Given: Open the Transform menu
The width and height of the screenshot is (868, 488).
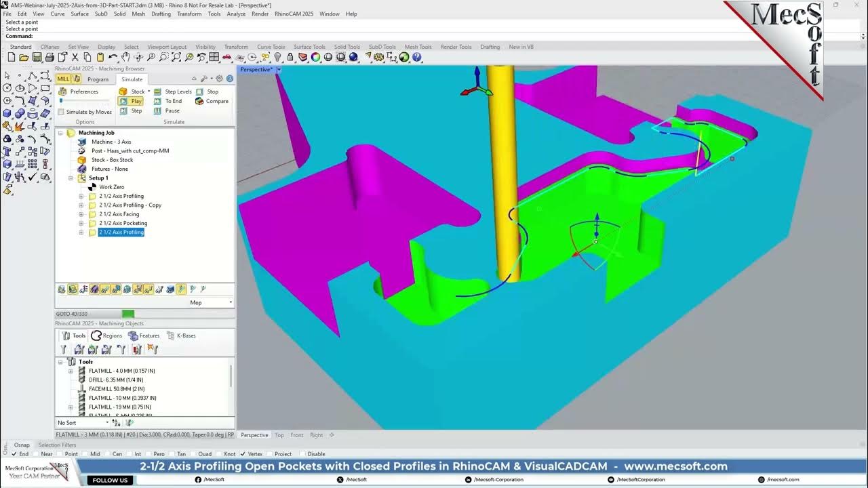Looking at the screenshot, I should pos(189,14).
